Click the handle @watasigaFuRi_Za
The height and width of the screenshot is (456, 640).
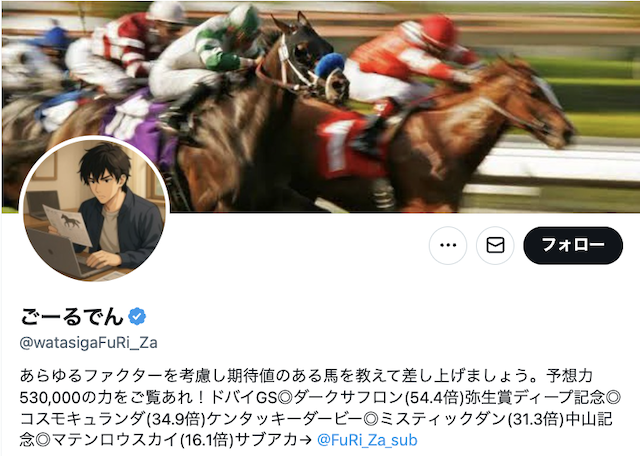click(x=89, y=343)
